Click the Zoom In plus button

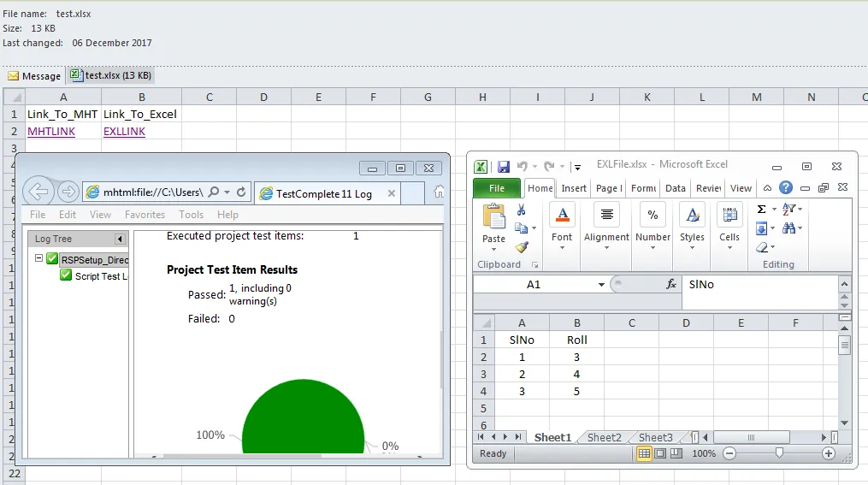click(x=828, y=453)
